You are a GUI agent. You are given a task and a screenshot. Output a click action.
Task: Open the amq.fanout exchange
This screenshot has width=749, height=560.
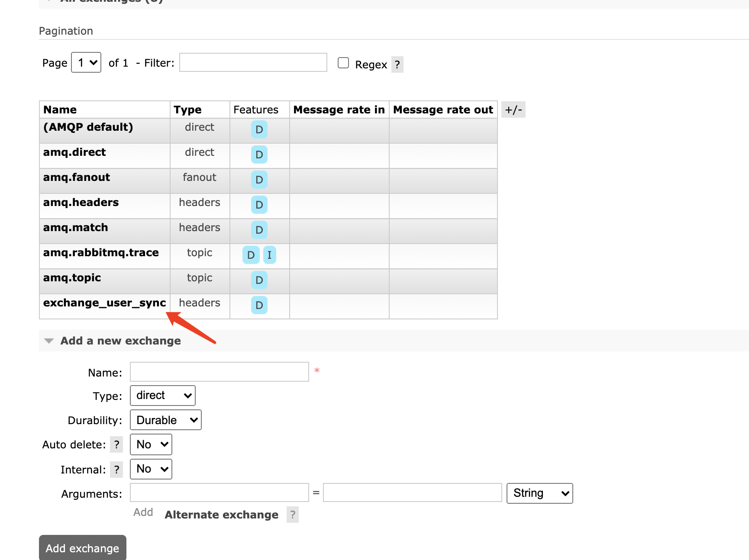coord(77,177)
